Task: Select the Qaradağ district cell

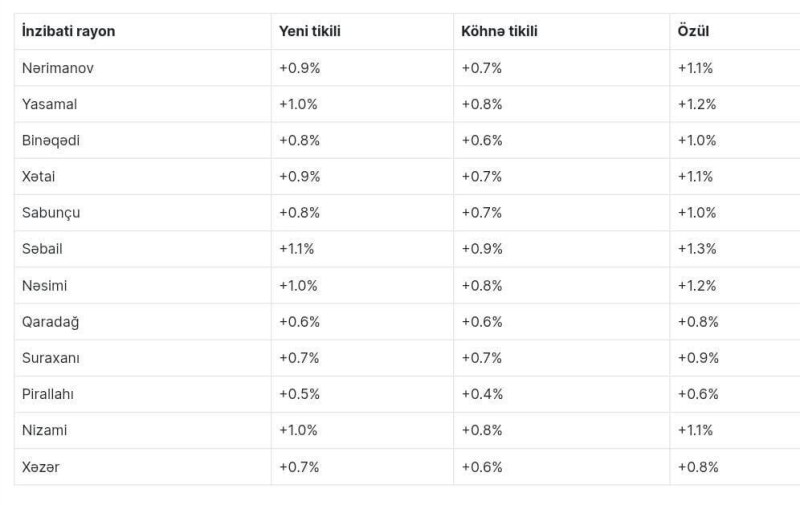Action: [x=50, y=321]
